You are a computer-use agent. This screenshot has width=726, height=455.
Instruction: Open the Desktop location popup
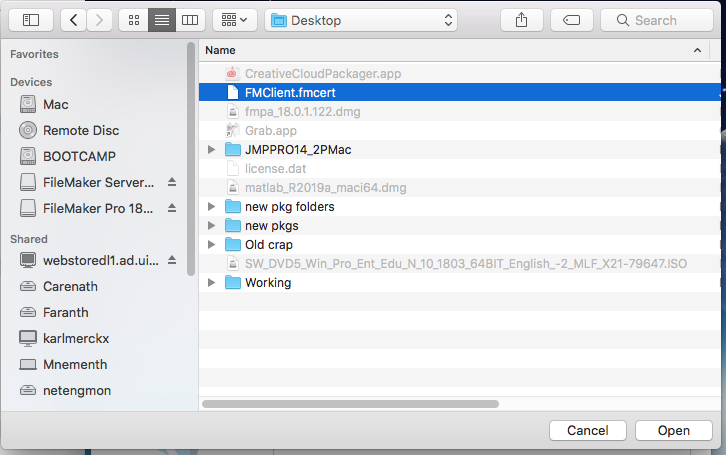point(361,20)
